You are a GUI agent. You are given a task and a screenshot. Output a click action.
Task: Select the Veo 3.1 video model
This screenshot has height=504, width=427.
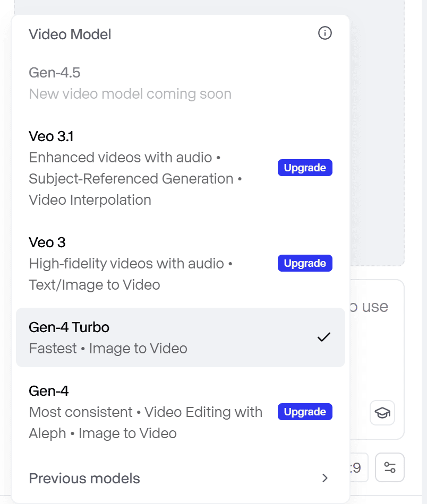[x=51, y=136]
